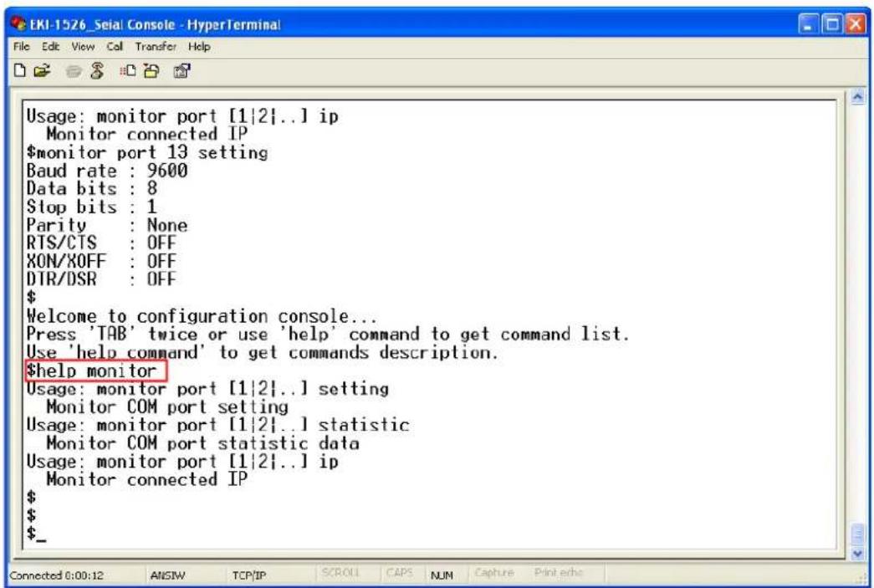The width and height of the screenshot is (874, 588).
Task: Click the Send file toolbar icon
Action: [x=128, y=71]
